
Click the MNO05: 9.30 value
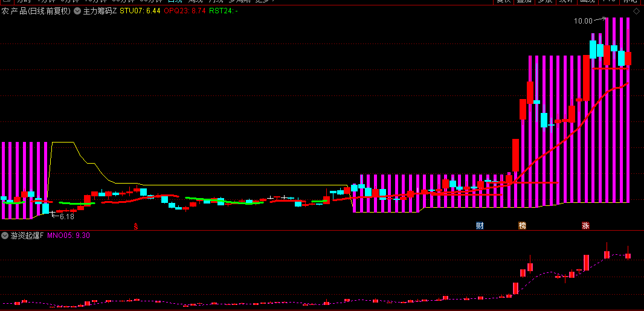point(69,236)
